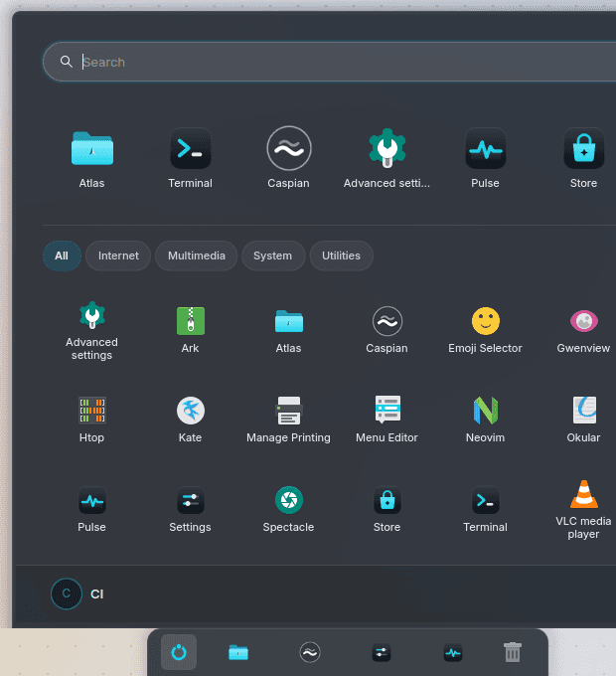Click into the Search field
Viewport: 616px width, 676px height.
coord(332,62)
